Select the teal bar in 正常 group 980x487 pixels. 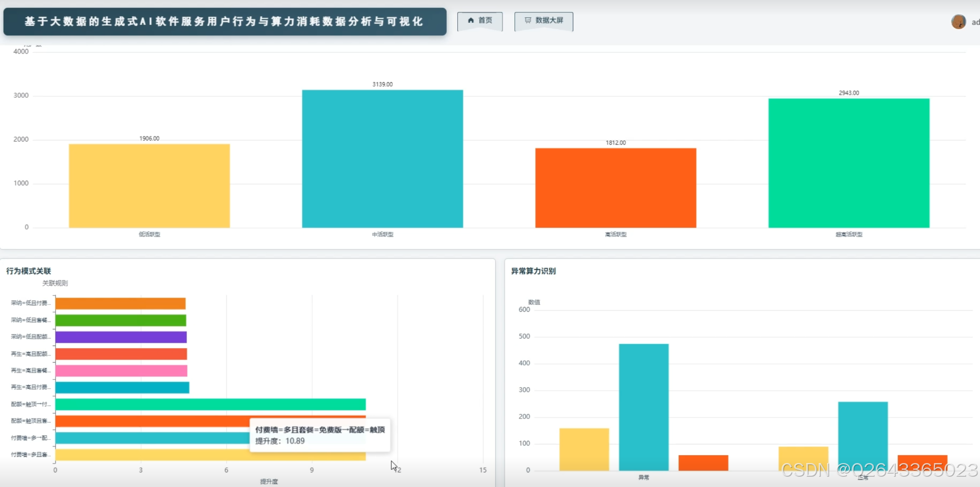(863, 436)
